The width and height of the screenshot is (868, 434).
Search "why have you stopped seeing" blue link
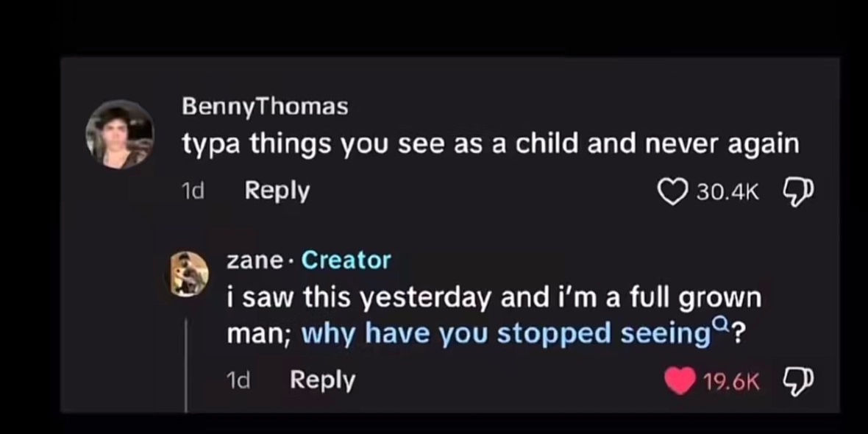[505, 334]
